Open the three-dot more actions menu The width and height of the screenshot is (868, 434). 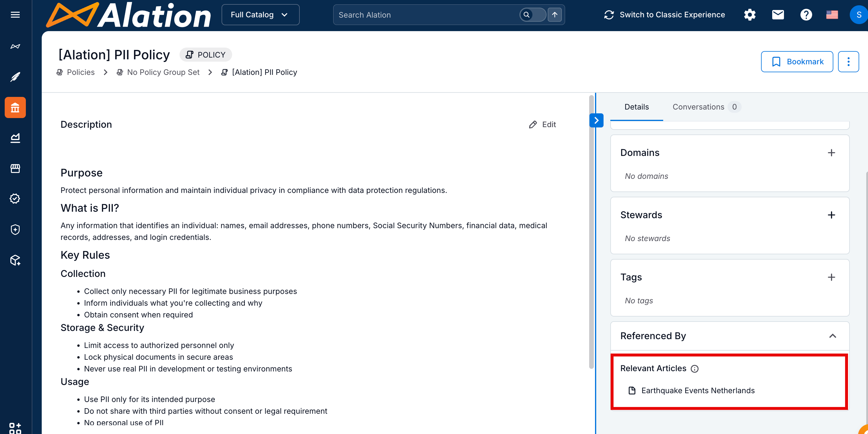(x=848, y=62)
